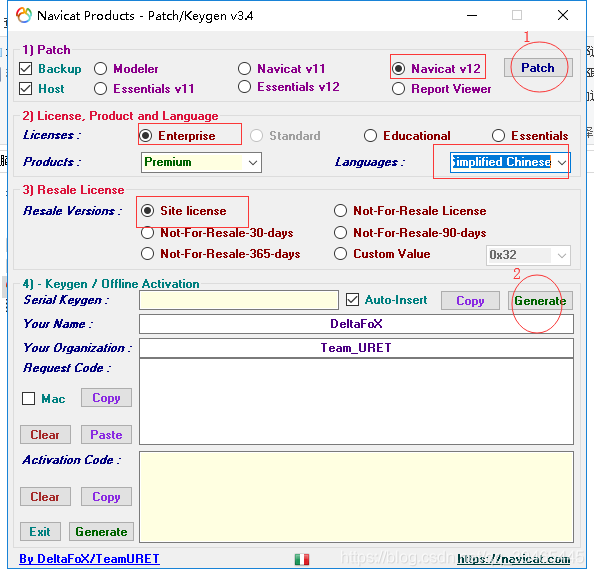Open the Products Premium dropdown

coord(201,162)
